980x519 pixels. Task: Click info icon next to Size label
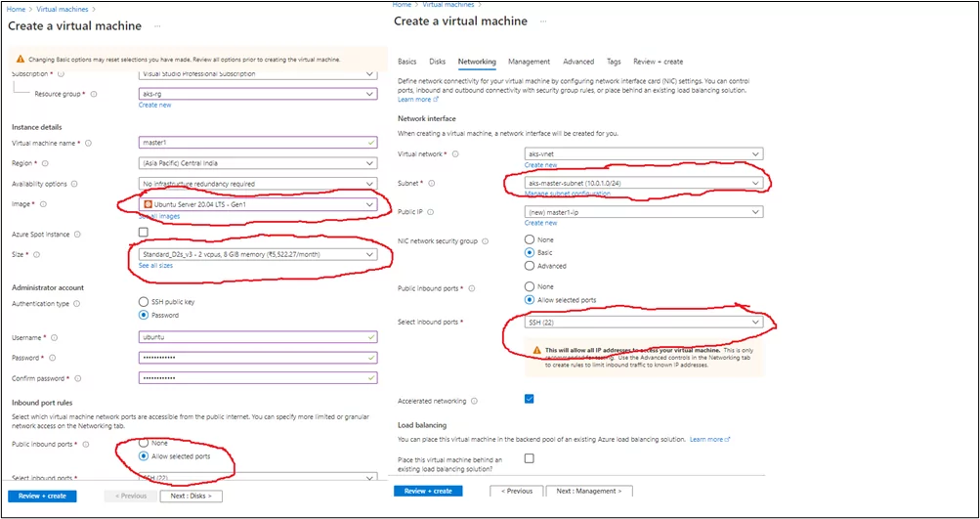tap(37, 254)
